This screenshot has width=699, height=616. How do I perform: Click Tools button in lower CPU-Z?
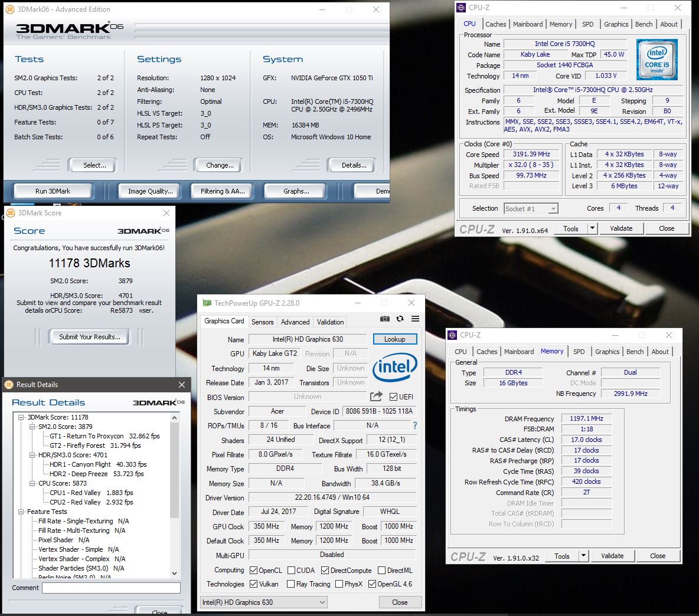562,556
